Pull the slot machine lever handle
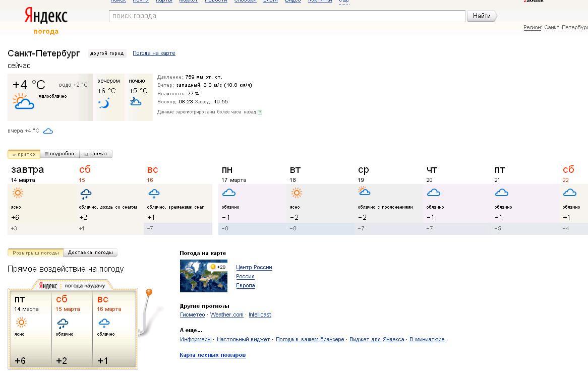Screen dimensions: 588x378 coord(149,293)
